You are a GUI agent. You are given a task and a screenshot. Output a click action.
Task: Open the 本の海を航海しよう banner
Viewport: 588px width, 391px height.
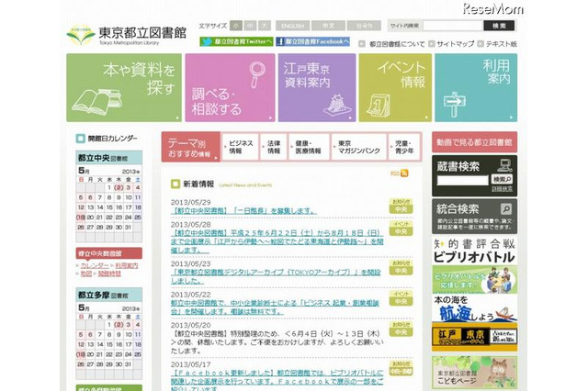[x=474, y=309]
